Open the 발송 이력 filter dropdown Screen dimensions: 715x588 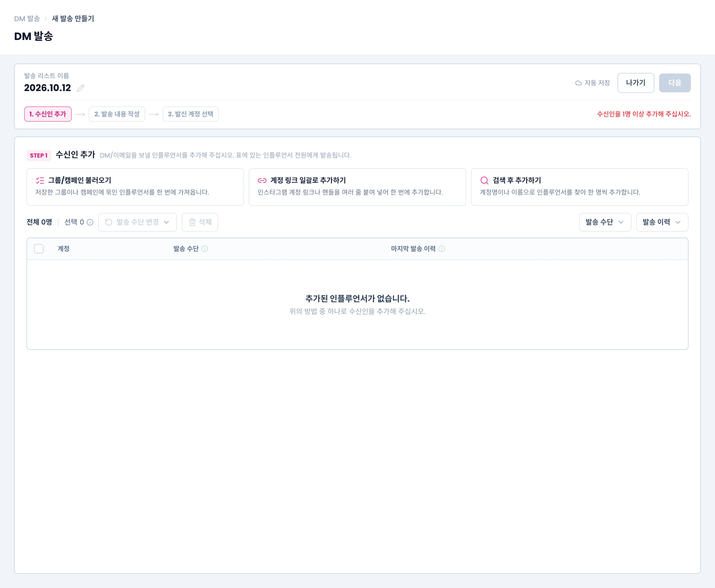(x=662, y=222)
